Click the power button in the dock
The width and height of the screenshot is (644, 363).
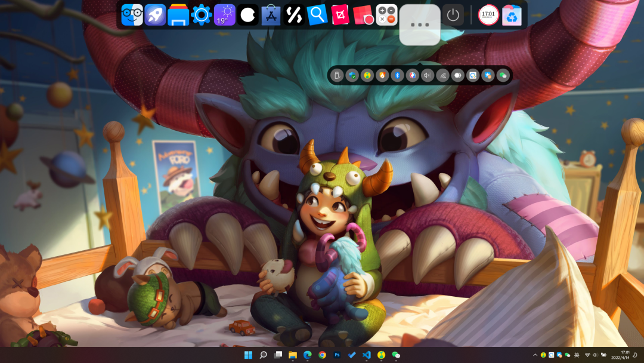[x=453, y=15]
